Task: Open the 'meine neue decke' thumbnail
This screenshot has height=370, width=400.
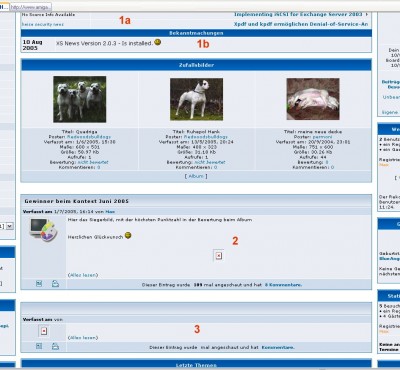Action: coord(313,99)
